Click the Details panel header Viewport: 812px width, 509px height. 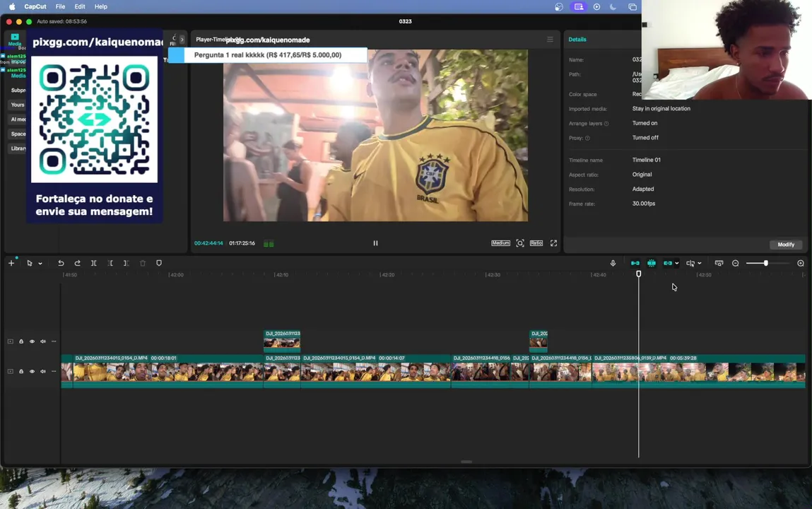(577, 40)
